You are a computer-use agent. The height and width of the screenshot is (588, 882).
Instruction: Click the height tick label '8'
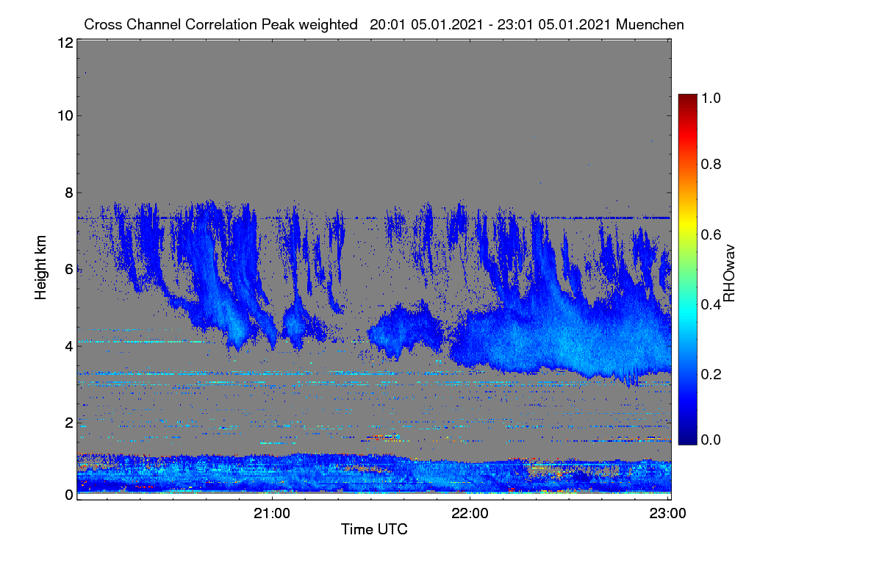click(x=68, y=193)
